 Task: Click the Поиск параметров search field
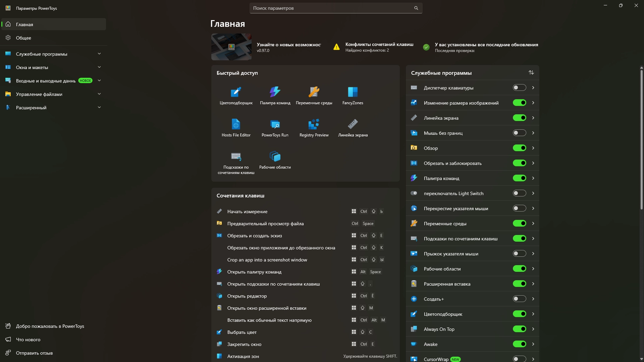pos(332,8)
